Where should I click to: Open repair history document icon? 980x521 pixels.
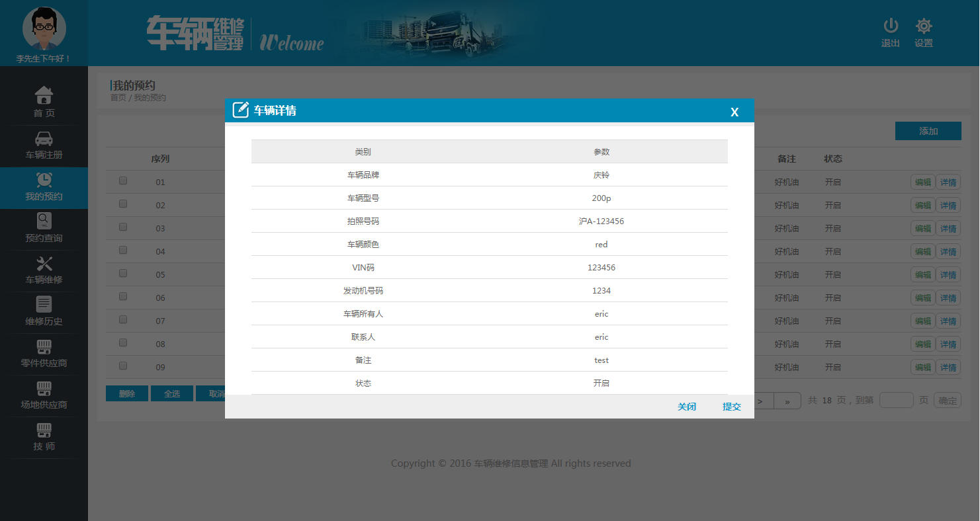pyautogui.click(x=44, y=304)
